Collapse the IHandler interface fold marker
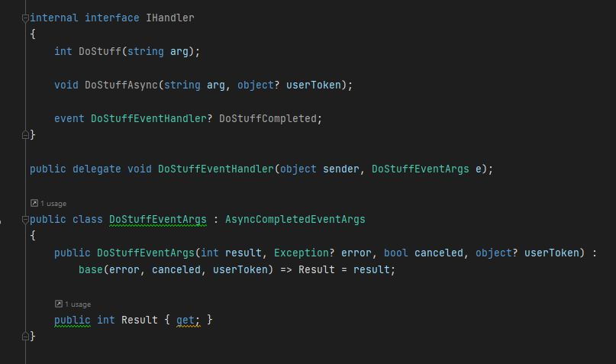 pyautogui.click(x=25, y=18)
